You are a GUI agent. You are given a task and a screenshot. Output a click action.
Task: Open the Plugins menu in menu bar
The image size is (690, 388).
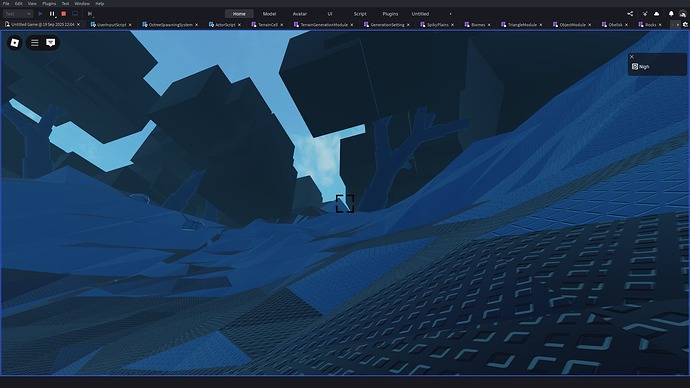(49, 4)
